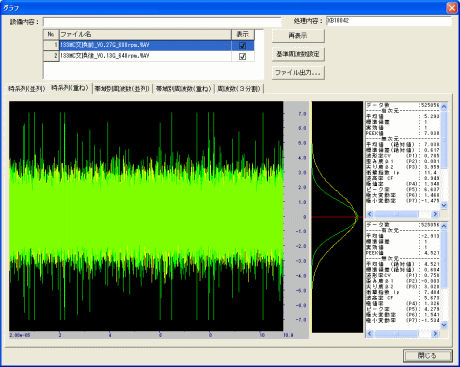Screen dimensions: 460x367
Task: Click right arrow of first statistics horizontal scrollbar
Action: [435, 214]
